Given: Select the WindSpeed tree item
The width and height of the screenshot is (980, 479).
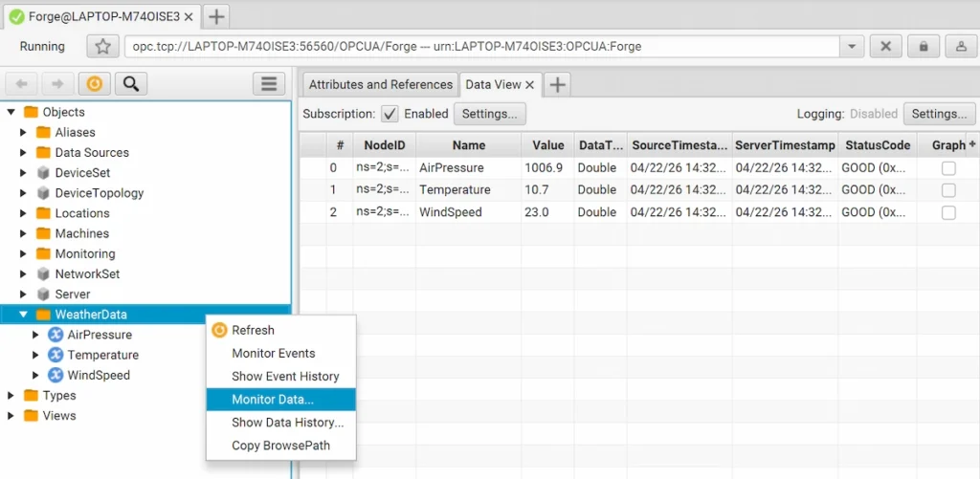Looking at the screenshot, I should coord(99,376).
